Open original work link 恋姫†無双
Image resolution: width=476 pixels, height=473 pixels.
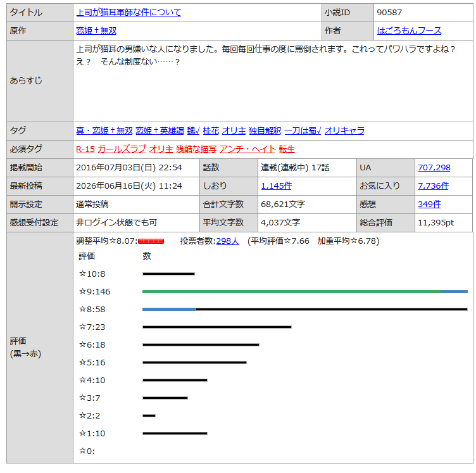click(x=96, y=30)
